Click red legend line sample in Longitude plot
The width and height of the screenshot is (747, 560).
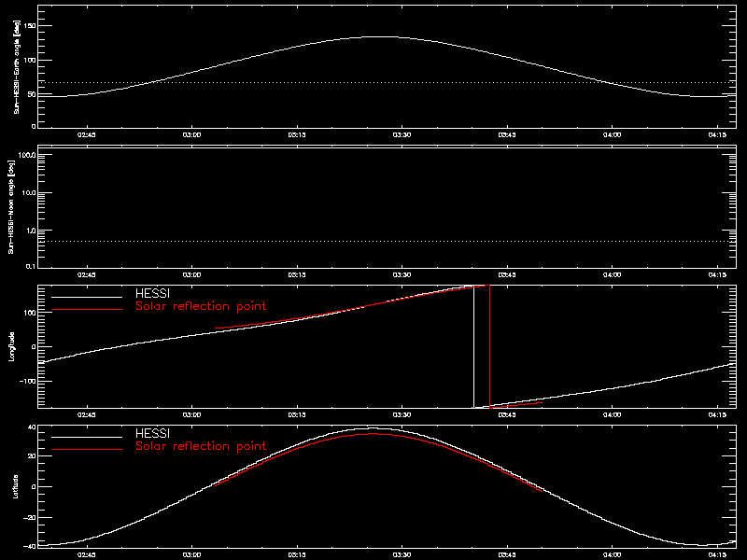pyautogui.click(x=87, y=310)
